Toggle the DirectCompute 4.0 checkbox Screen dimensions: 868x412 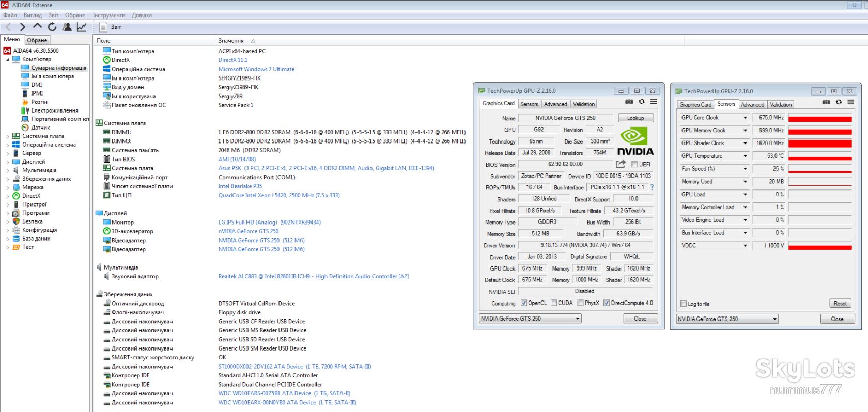(607, 303)
